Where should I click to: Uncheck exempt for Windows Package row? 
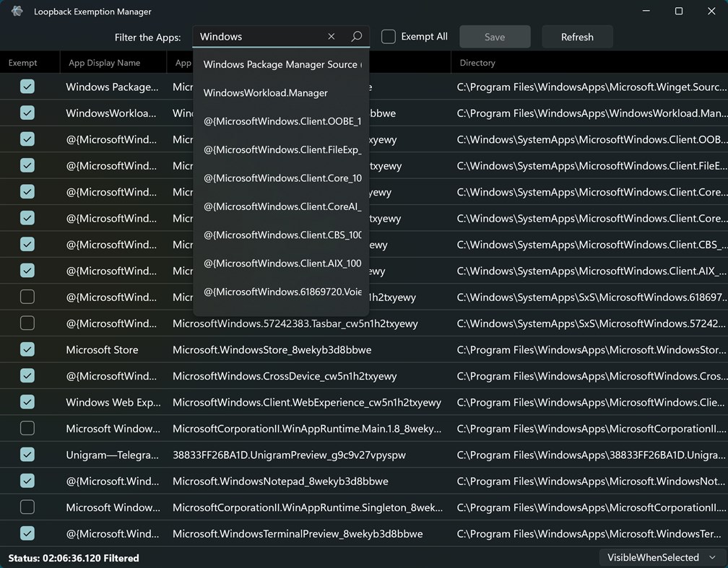click(27, 87)
